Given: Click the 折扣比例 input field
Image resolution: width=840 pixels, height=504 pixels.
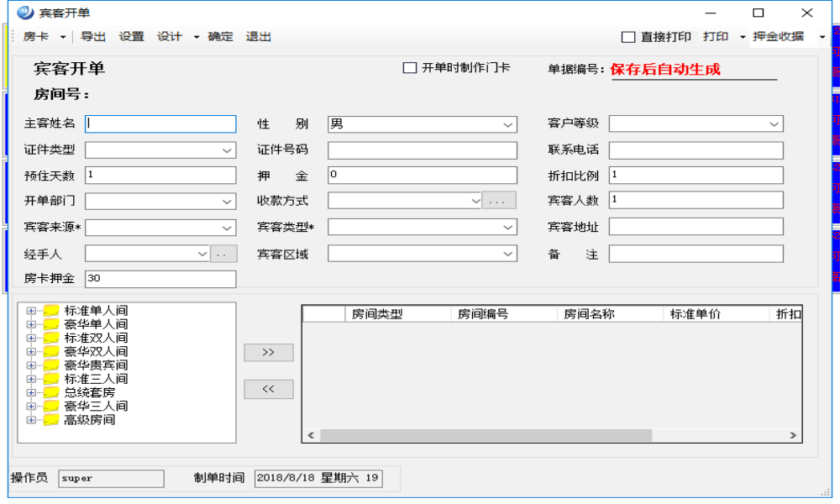Looking at the screenshot, I should click(x=696, y=176).
